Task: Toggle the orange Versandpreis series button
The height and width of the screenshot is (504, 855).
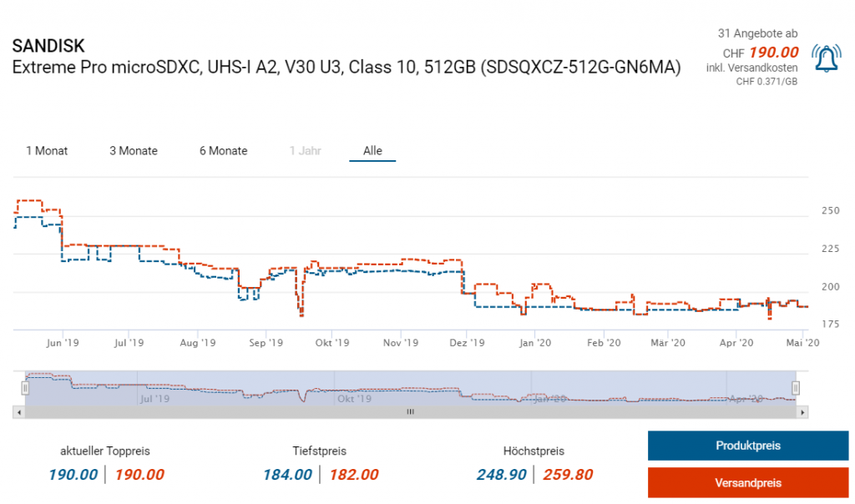Action: [748, 483]
